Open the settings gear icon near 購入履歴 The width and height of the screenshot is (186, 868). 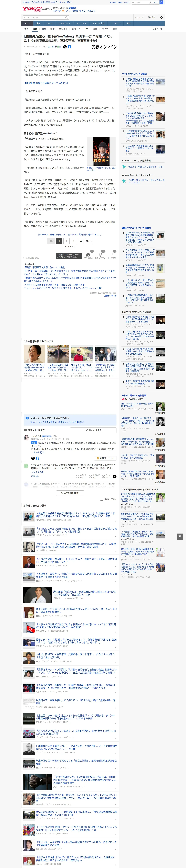point(161,18)
